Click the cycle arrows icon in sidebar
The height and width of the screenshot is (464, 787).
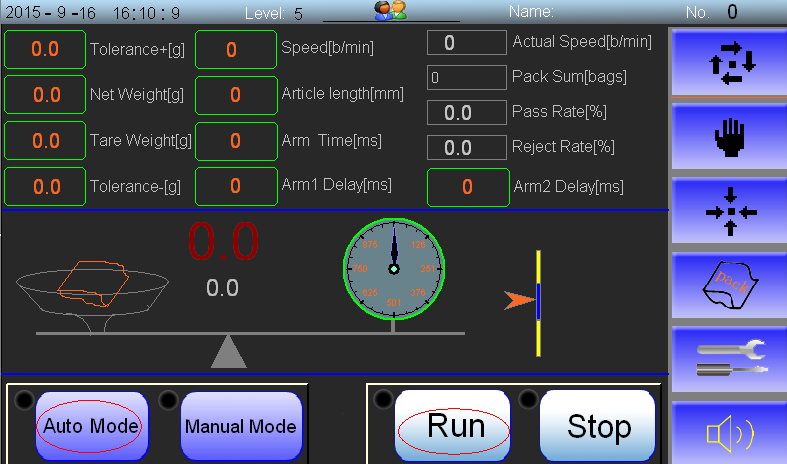coord(729,61)
